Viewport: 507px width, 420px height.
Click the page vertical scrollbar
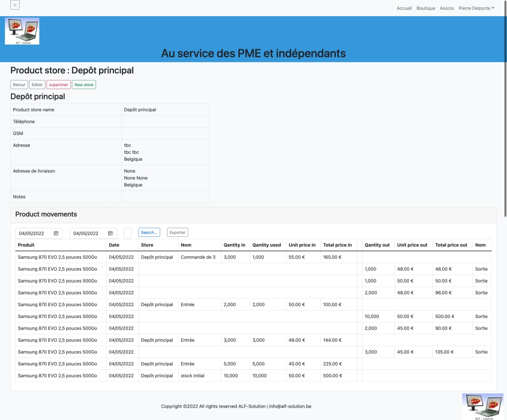[x=505, y=109]
